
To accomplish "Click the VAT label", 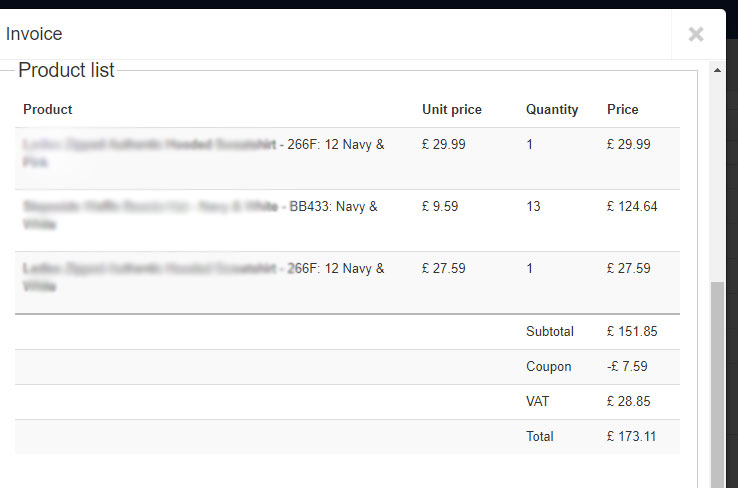I will pos(538,402).
